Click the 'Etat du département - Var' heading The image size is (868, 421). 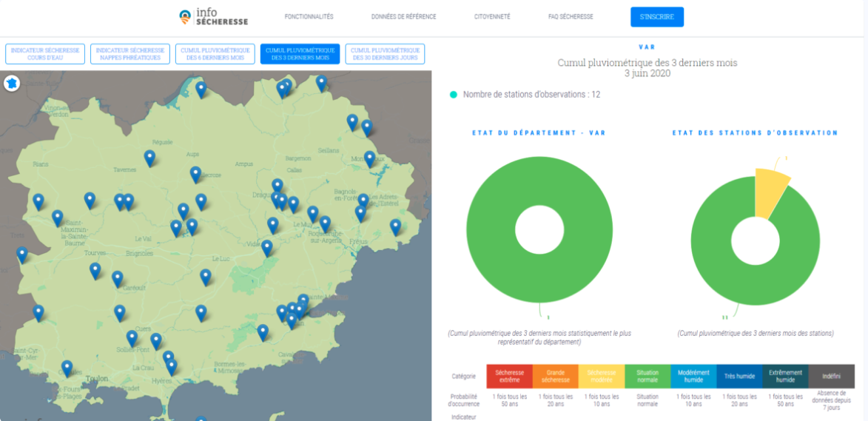pyautogui.click(x=539, y=133)
